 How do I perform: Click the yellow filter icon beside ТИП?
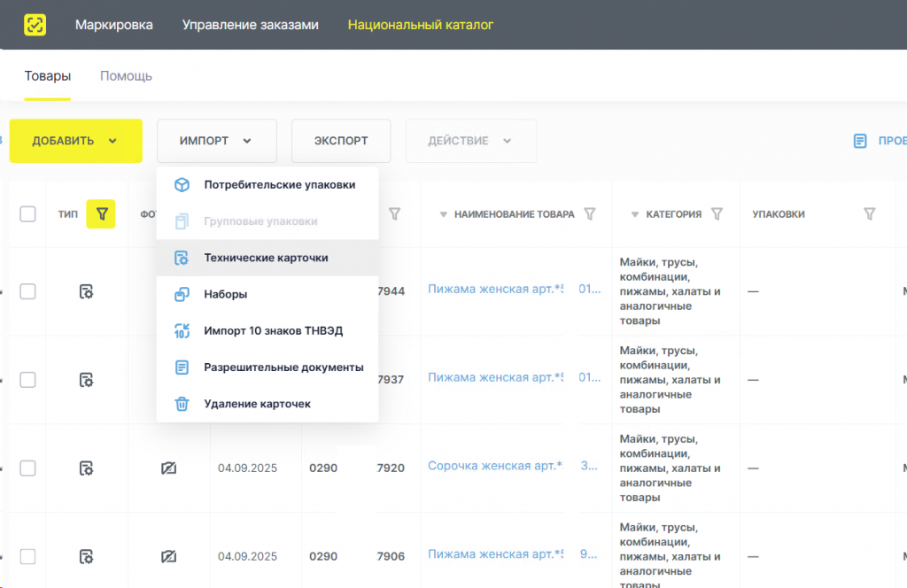point(101,213)
